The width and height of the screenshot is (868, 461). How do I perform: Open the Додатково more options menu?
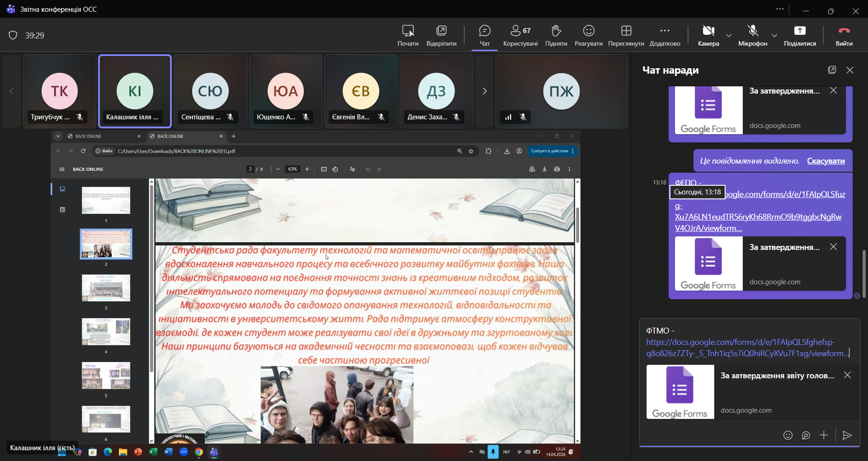(665, 35)
